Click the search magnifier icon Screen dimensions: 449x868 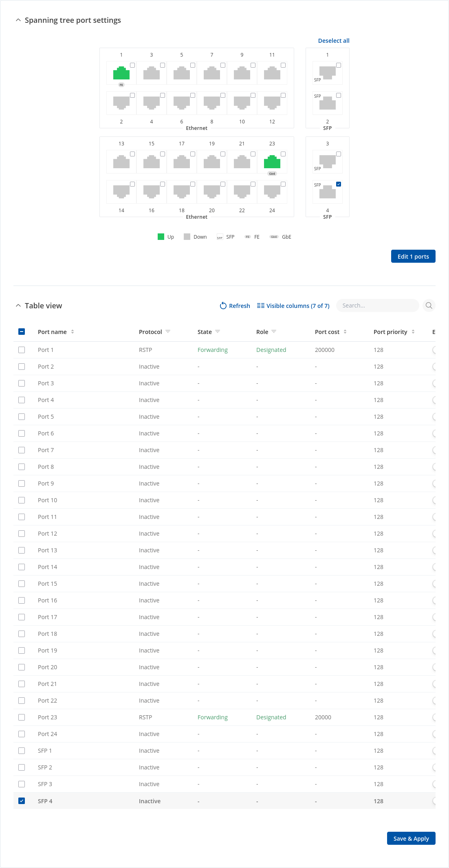(429, 305)
